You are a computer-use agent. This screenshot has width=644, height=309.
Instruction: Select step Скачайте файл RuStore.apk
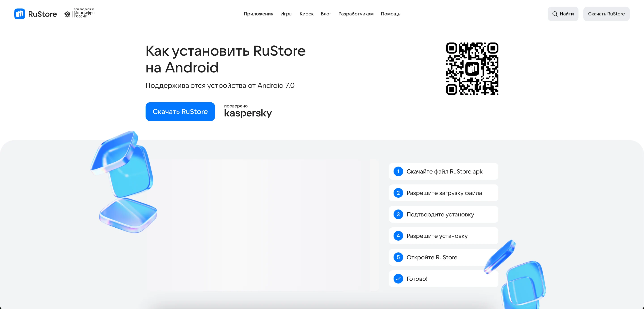coord(443,171)
